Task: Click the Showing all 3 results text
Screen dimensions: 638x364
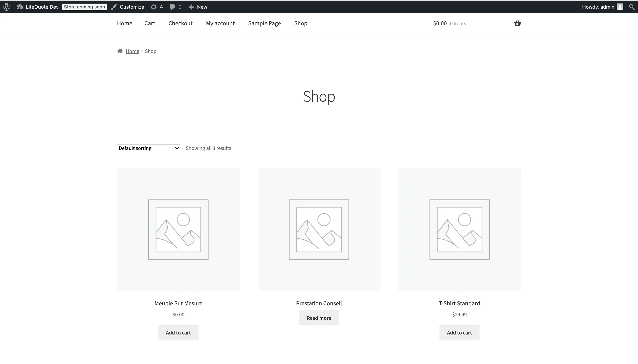Action: tap(208, 148)
